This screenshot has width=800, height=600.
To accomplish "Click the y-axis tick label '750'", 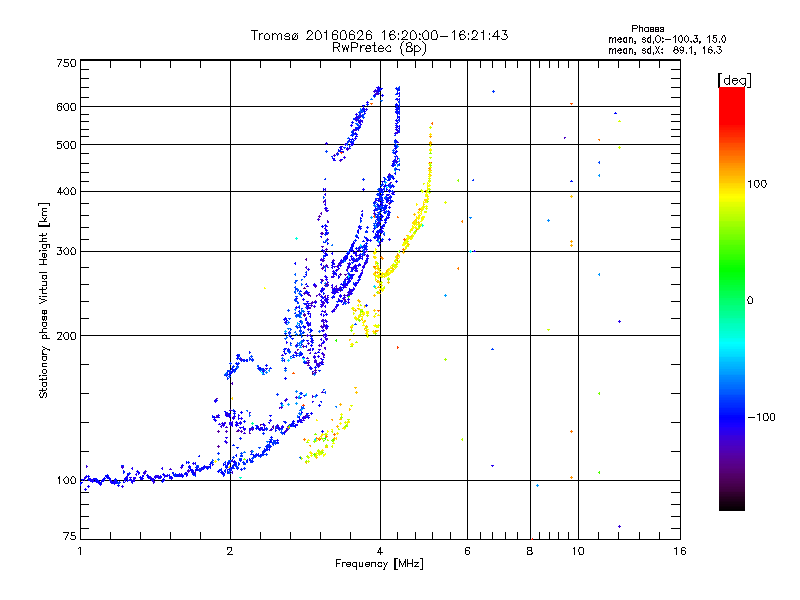I will (x=66, y=63).
